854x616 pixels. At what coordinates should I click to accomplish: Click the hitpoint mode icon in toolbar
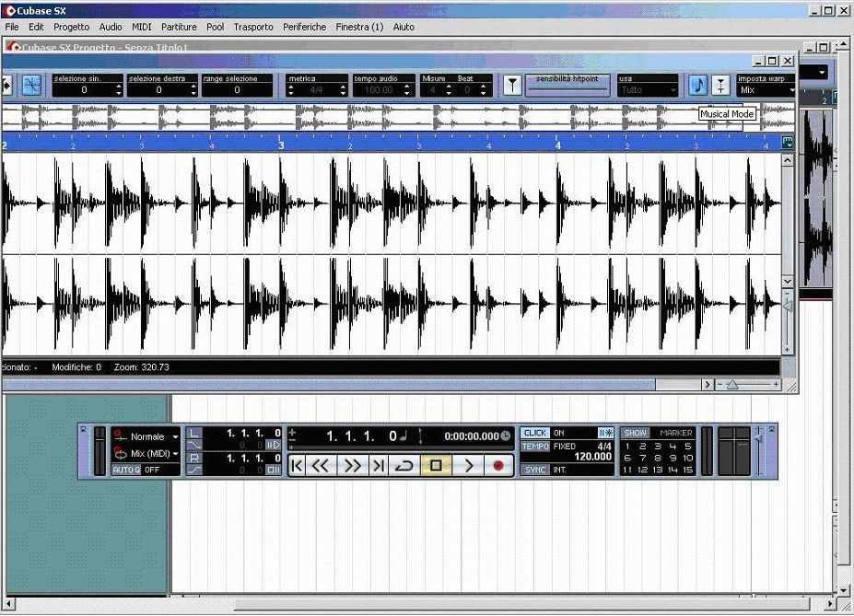point(512,86)
